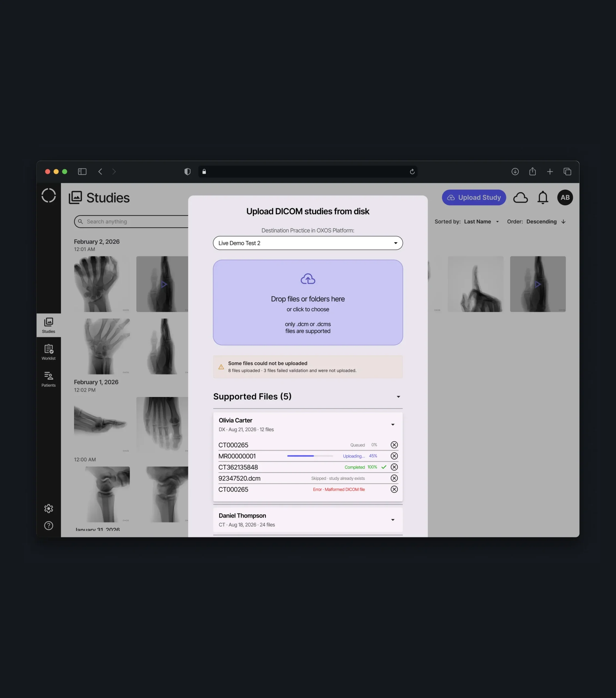This screenshot has height=698, width=616.
Task: Click the cloud status icon
Action: 520,198
